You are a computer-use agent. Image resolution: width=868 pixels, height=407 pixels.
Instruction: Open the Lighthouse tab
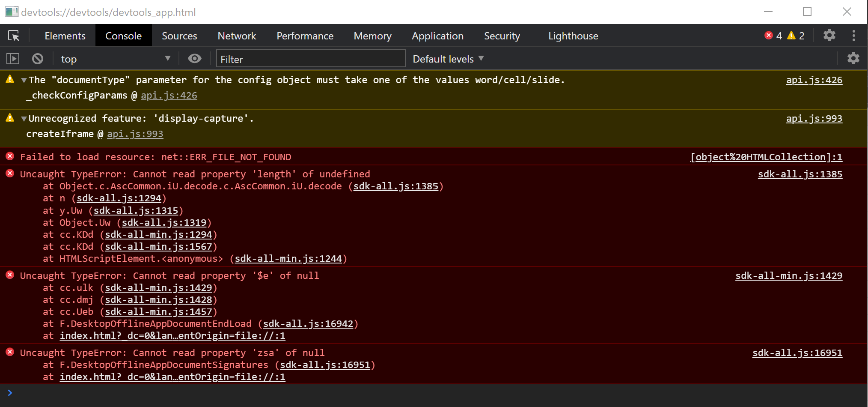(573, 36)
